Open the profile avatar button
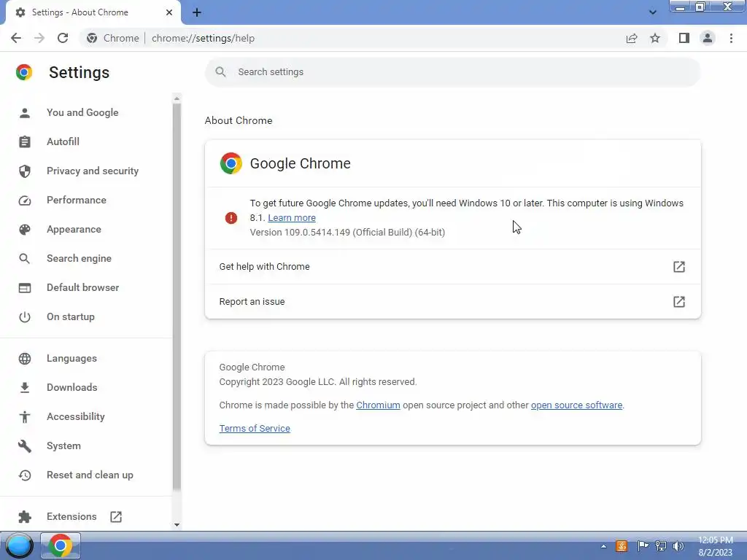747x560 pixels. (x=708, y=38)
